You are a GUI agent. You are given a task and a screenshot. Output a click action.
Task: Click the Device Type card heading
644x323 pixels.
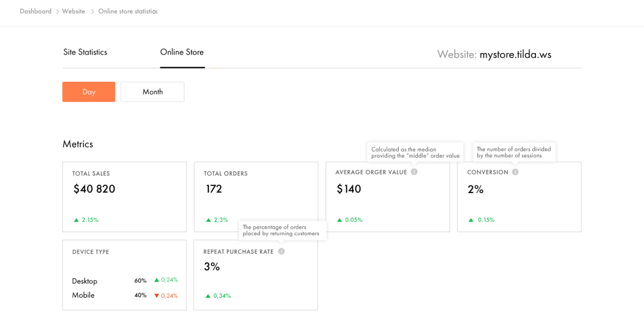(91, 252)
